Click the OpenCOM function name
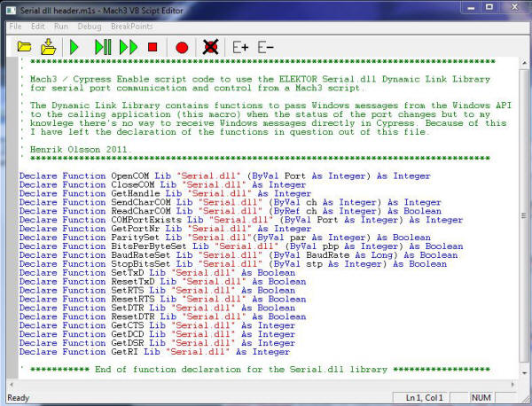 tap(130, 176)
